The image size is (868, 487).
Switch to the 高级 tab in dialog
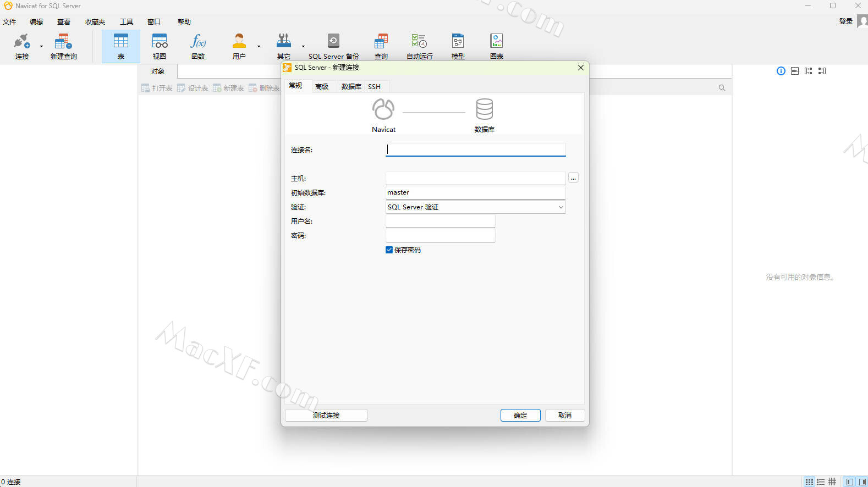(x=322, y=86)
